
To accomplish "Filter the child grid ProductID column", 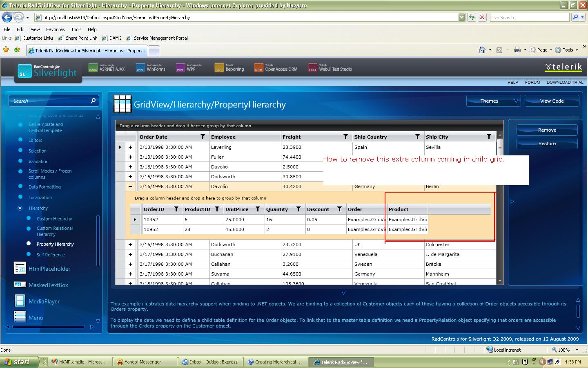I will coord(217,209).
